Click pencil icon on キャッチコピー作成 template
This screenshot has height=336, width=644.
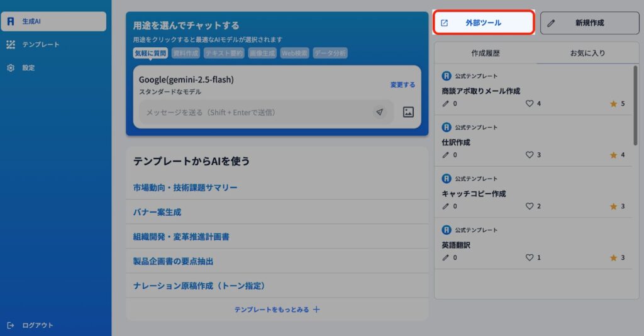pyautogui.click(x=447, y=206)
